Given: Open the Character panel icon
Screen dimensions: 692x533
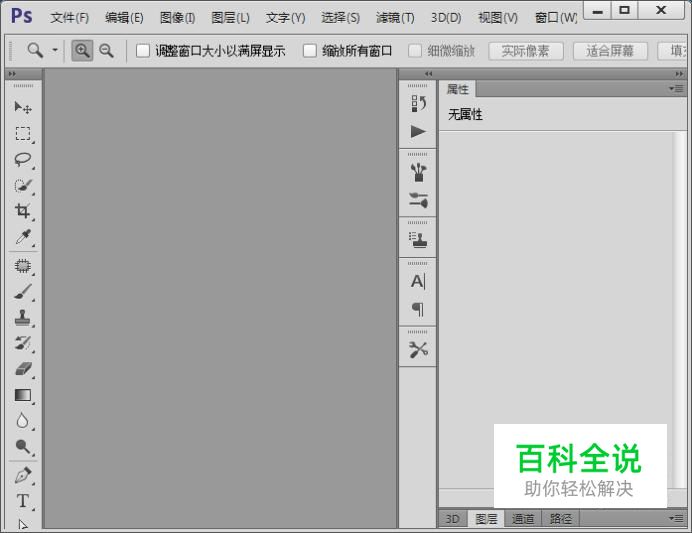Looking at the screenshot, I should tap(418, 281).
